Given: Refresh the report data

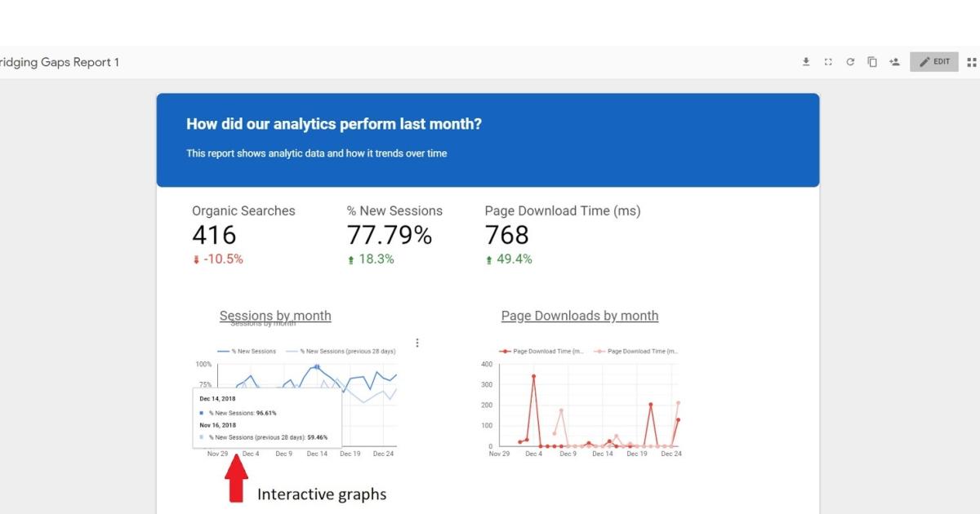Looking at the screenshot, I should [850, 62].
